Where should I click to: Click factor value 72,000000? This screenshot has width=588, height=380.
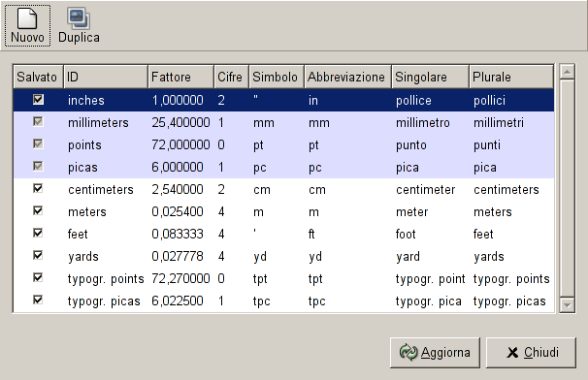180,144
